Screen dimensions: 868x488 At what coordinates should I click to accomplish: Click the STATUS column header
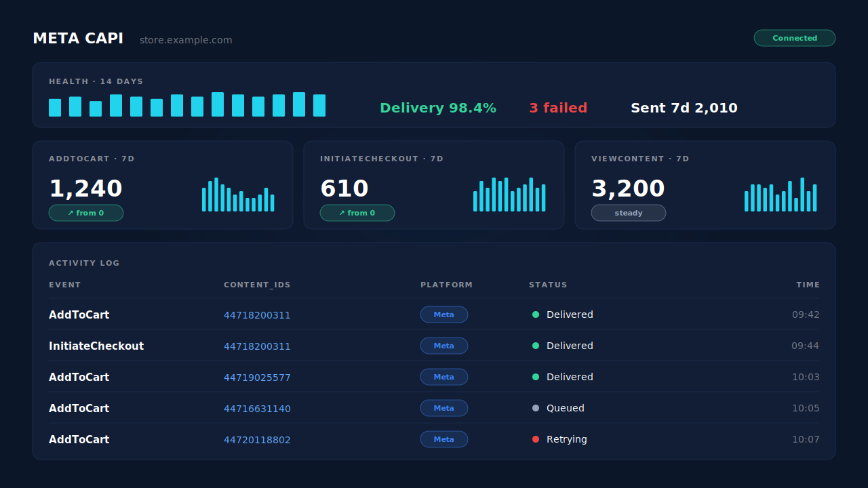pos(548,285)
